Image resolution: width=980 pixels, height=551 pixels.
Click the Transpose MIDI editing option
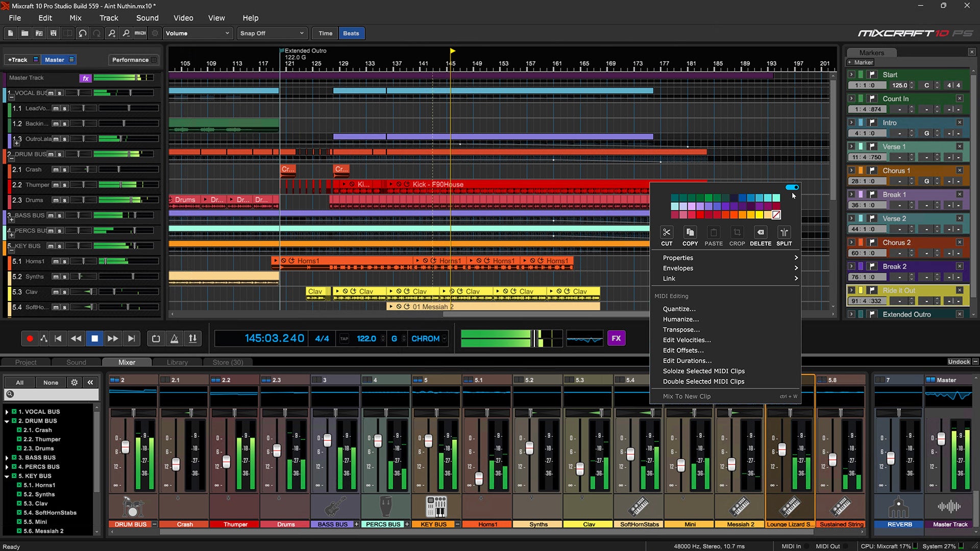point(681,329)
